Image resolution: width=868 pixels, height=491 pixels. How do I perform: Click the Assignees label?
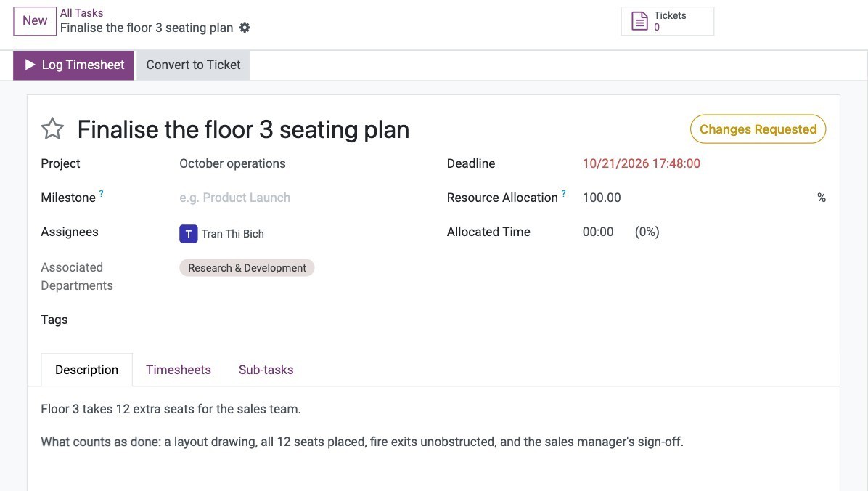coord(70,232)
